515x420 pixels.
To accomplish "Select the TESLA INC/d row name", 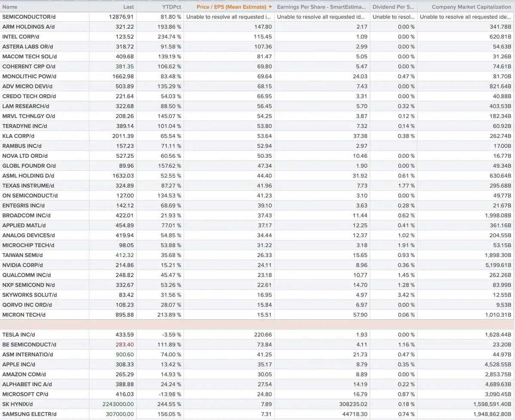I will [18, 335].
